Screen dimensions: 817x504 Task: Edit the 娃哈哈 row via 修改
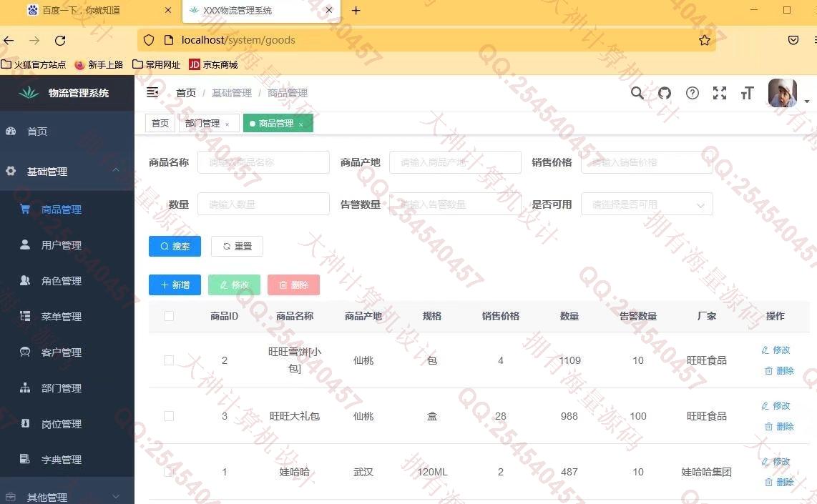[x=776, y=461]
